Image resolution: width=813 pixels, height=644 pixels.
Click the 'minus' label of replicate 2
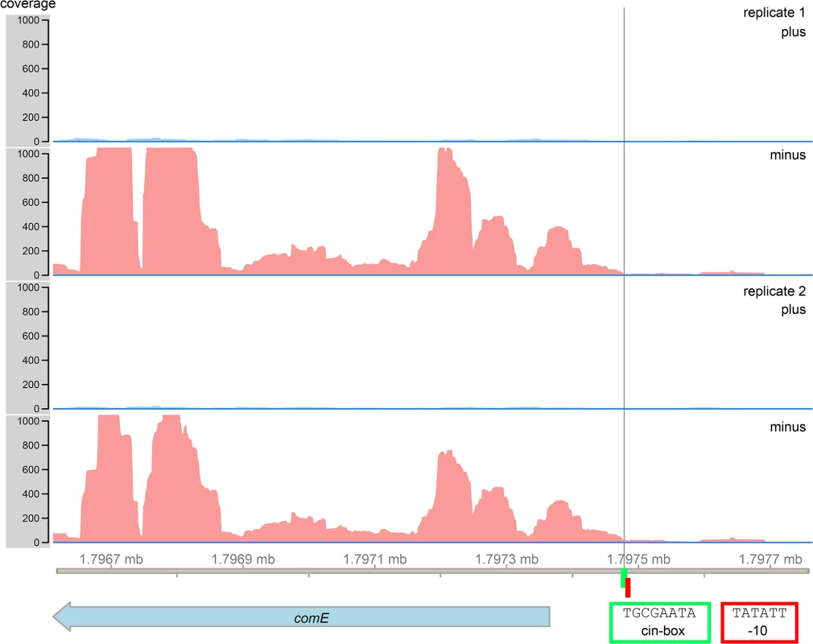(x=787, y=427)
